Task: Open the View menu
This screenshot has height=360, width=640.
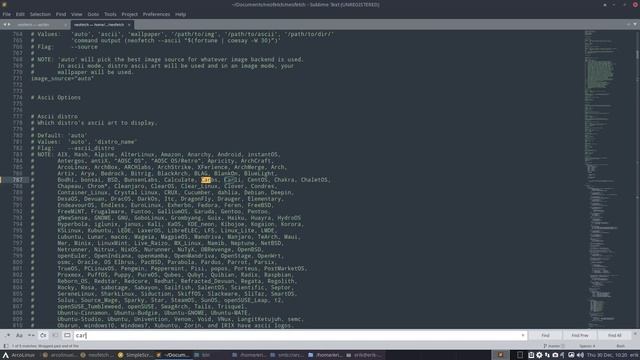Action: coord(76,14)
